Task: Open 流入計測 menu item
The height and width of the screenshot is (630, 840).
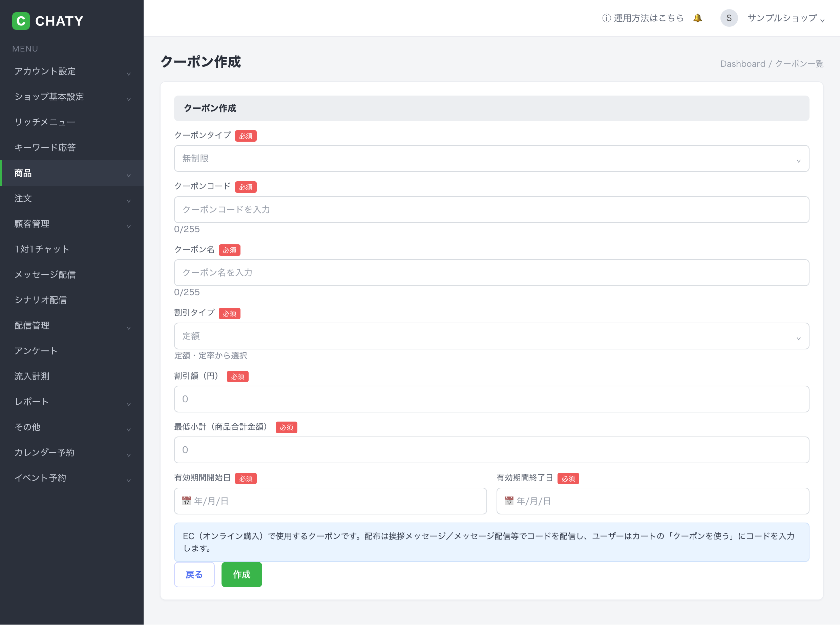Action: point(72,376)
